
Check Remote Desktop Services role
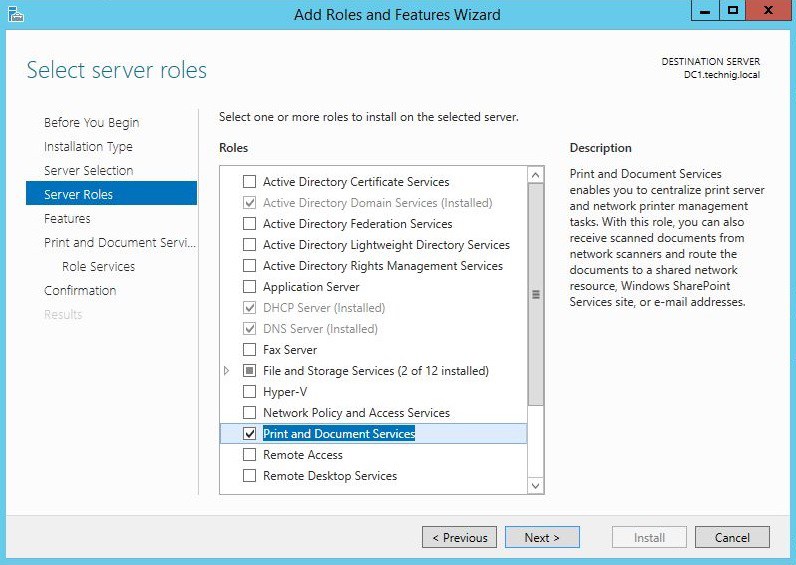250,476
